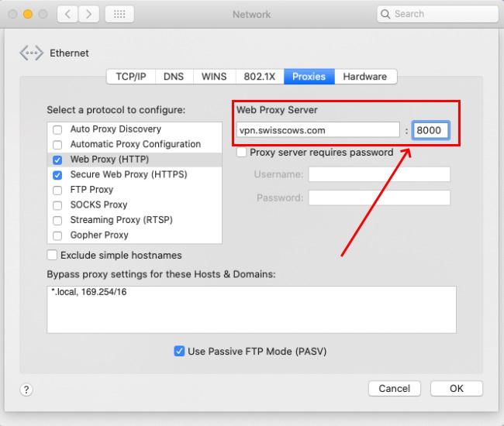
Task: Go forward with the right chevron button
Action: [88, 14]
